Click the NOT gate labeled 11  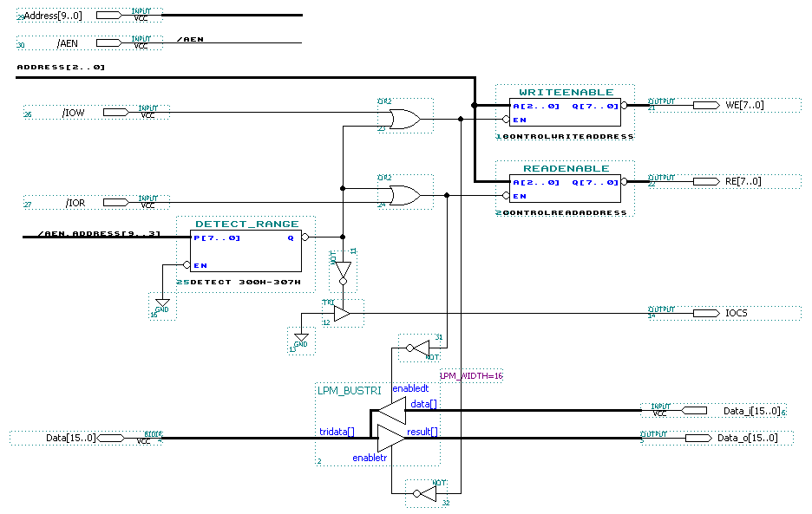[343, 270]
